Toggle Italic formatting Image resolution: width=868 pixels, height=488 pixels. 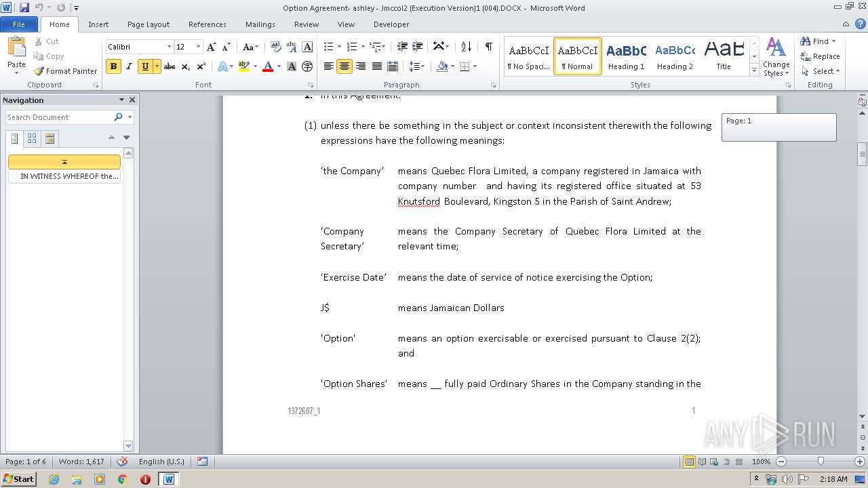[129, 66]
